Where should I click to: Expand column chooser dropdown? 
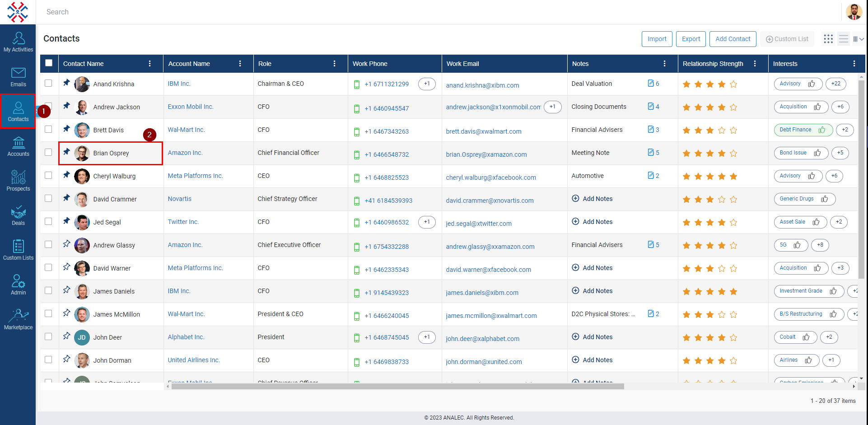pyautogui.click(x=859, y=39)
